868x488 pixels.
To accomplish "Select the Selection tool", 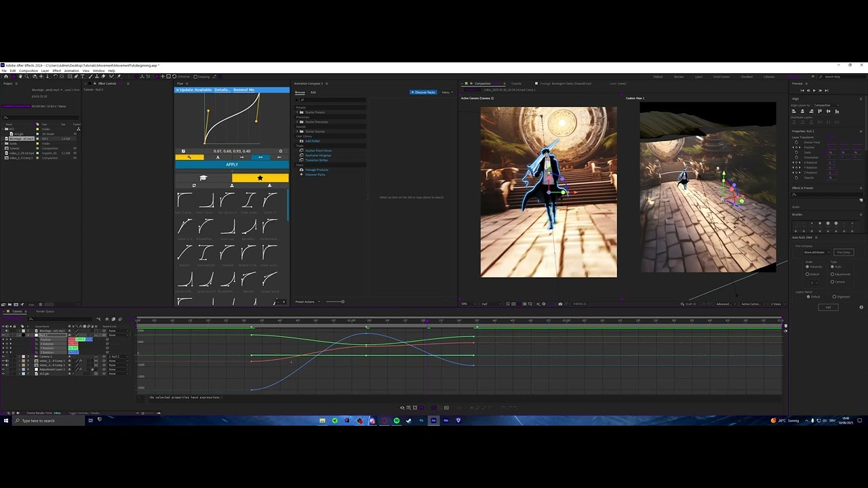I will [14, 77].
